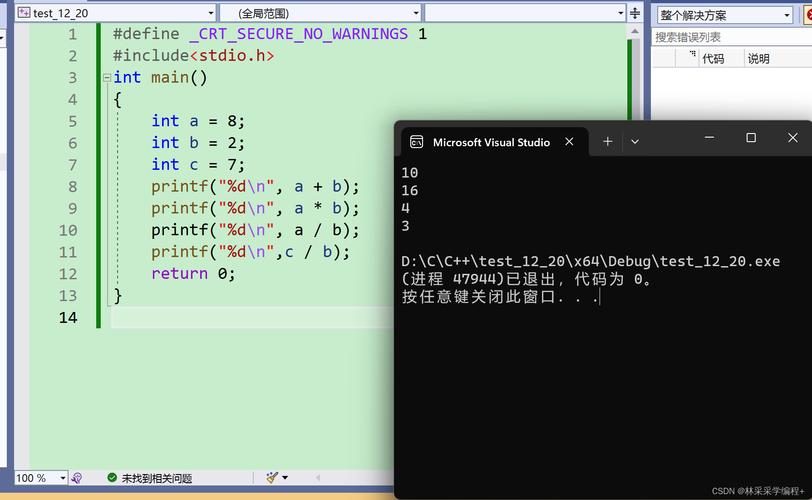This screenshot has height=500, width=812.
Task: Collapse the main() function fold marker
Action: click(x=107, y=78)
